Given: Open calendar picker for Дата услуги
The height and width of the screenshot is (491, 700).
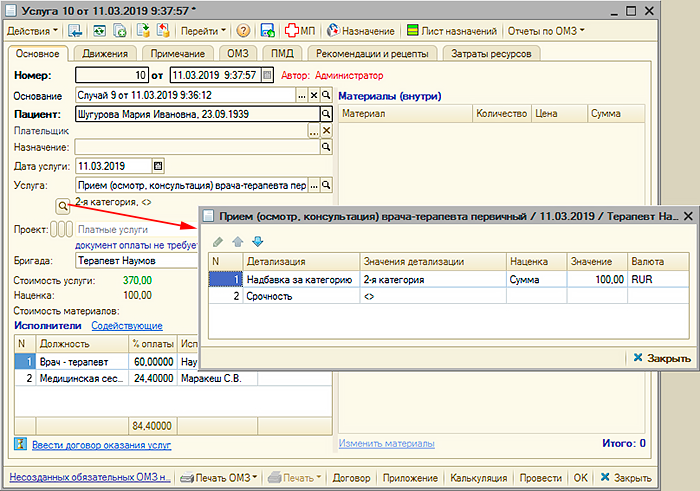Looking at the screenshot, I should [x=158, y=166].
